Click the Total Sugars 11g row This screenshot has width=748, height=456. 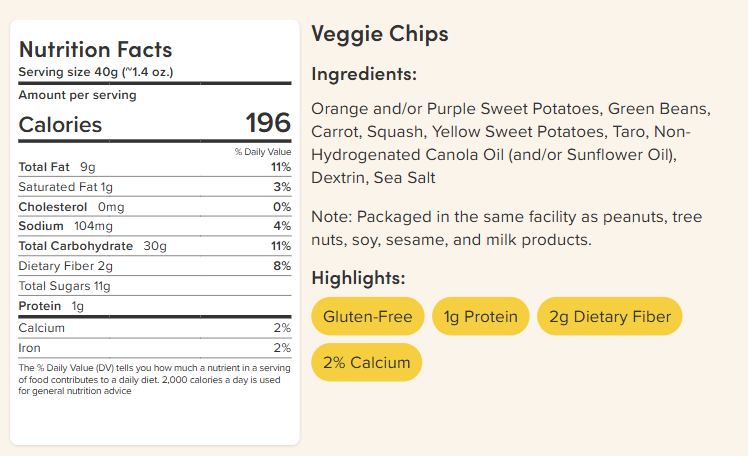click(155, 286)
